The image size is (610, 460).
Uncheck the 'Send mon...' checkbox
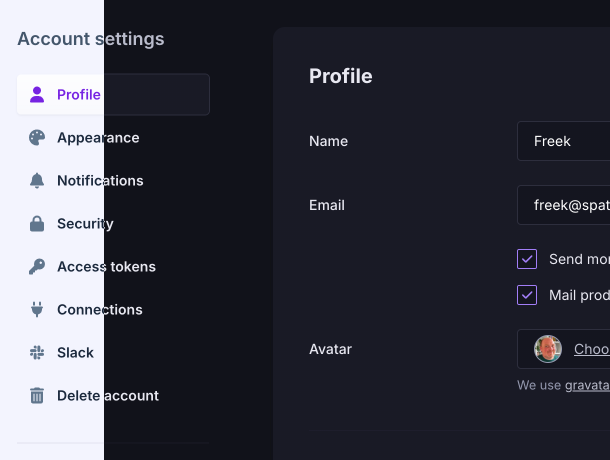[527, 259]
